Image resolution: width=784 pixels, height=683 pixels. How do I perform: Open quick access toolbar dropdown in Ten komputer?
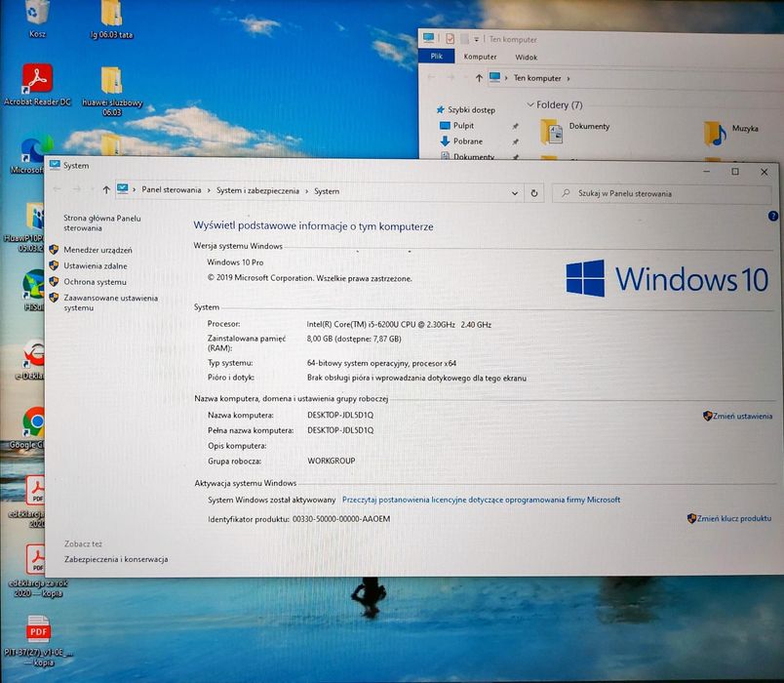pyautogui.click(x=477, y=39)
